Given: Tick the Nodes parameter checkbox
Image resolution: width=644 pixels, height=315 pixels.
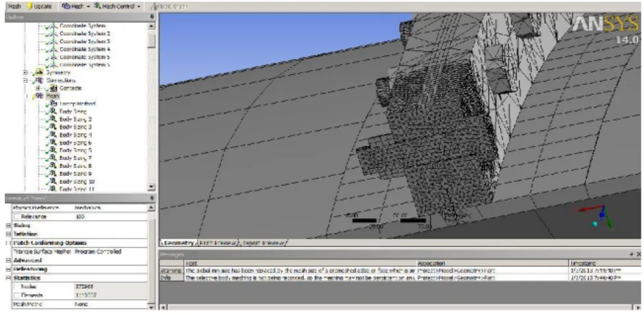Looking at the screenshot, I should pyautogui.click(x=16, y=287).
